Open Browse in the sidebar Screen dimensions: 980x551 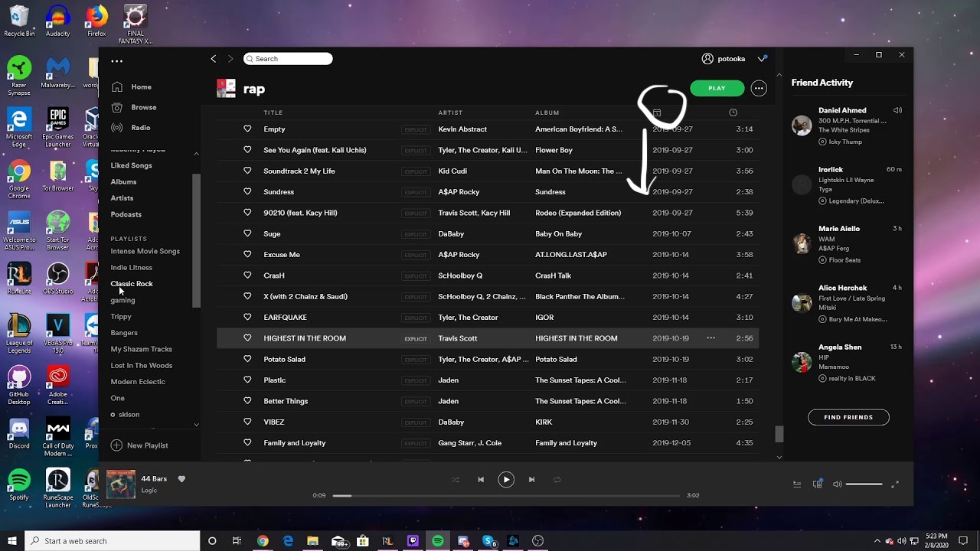143,107
